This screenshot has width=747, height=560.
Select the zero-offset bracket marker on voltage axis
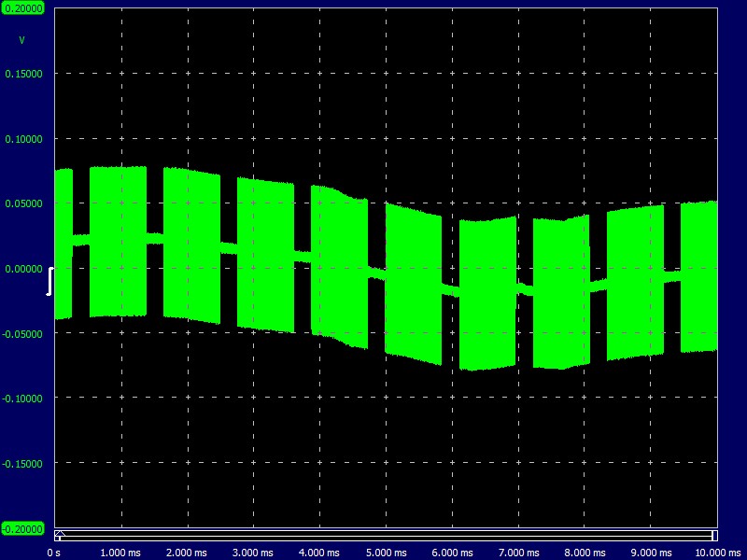point(49,282)
